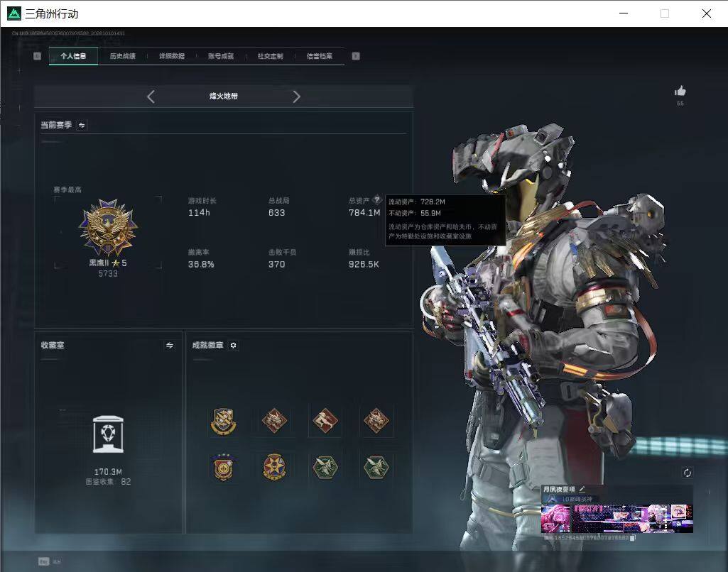Viewport: 728px width, 572px height.
Task: Copy the player ID using the copy icon
Action: coord(632,538)
